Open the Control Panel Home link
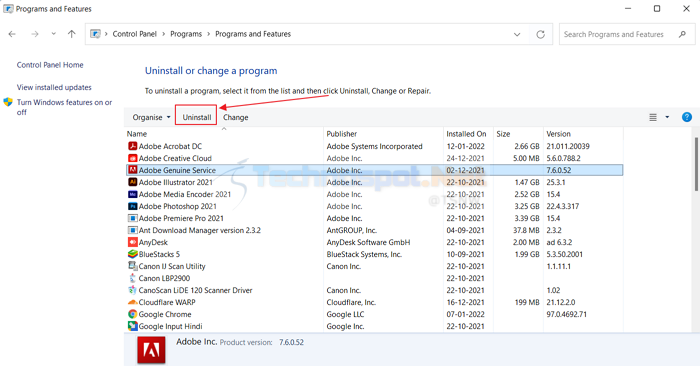The image size is (700, 366). point(50,65)
